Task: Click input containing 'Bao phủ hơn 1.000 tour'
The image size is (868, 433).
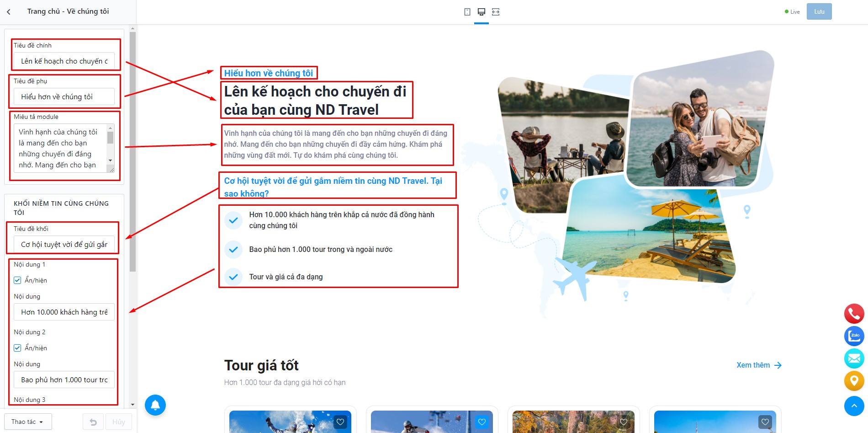Action: pos(64,380)
